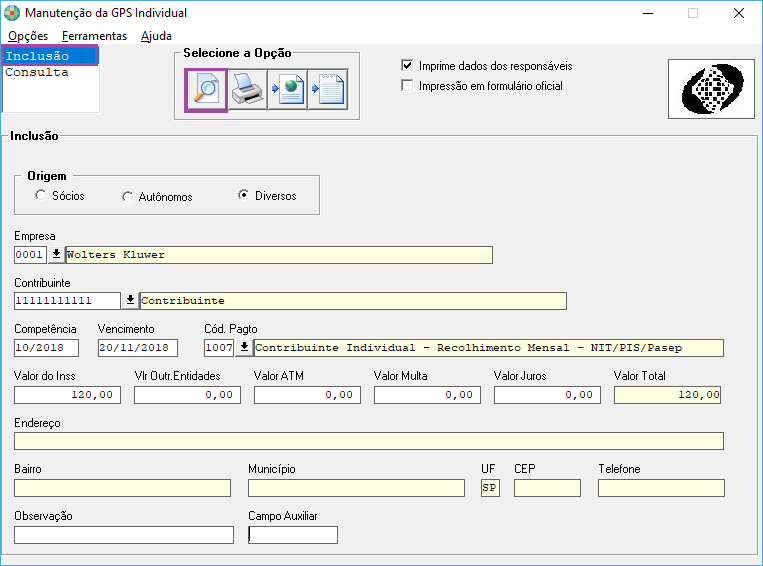Click the Observação field
763x566 pixels.
(x=124, y=535)
